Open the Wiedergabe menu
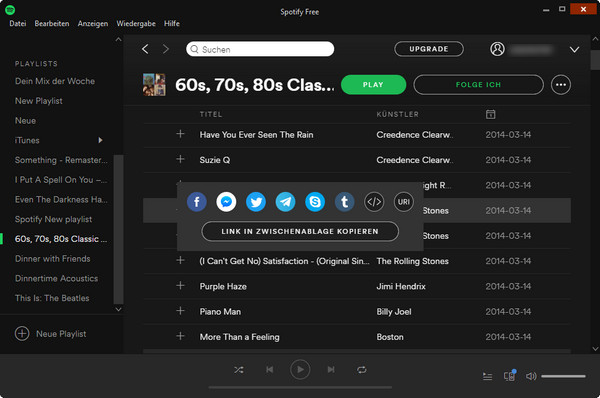 136,23
